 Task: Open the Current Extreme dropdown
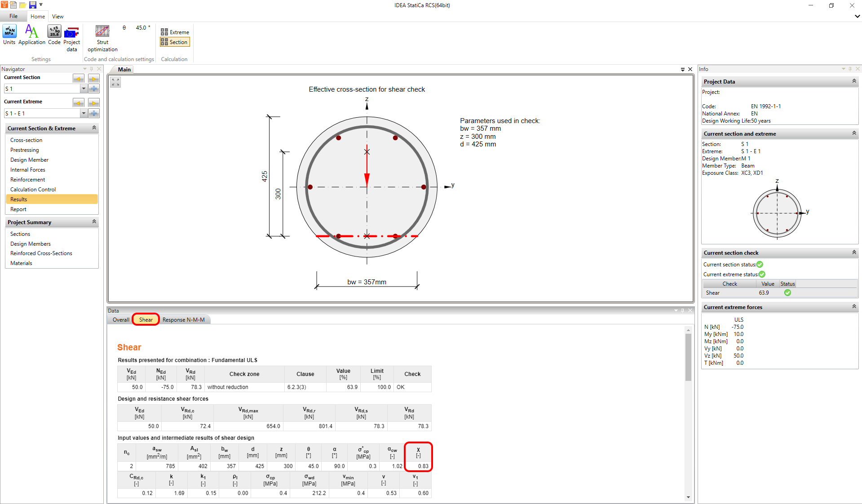[84, 113]
